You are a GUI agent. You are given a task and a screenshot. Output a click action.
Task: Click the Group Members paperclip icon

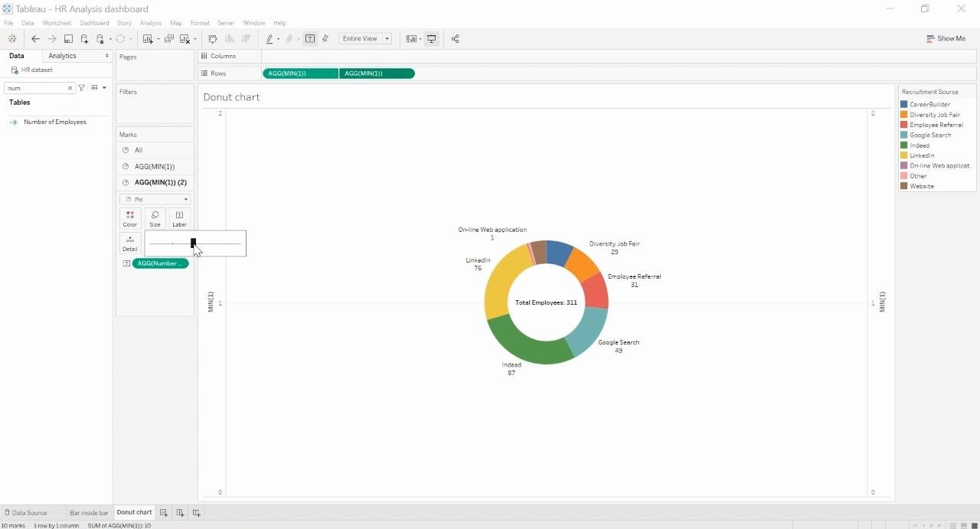pyautogui.click(x=289, y=38)
